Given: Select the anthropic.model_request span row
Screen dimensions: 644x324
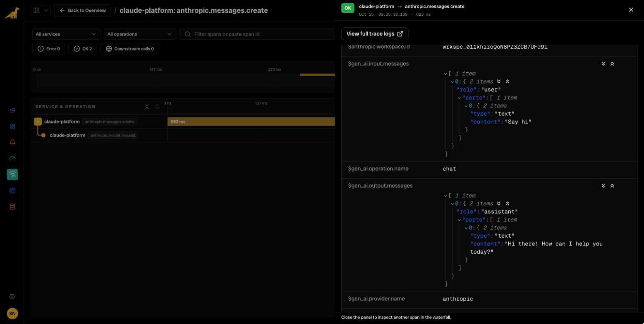Looking at the screenshot, I should (182, 135).
